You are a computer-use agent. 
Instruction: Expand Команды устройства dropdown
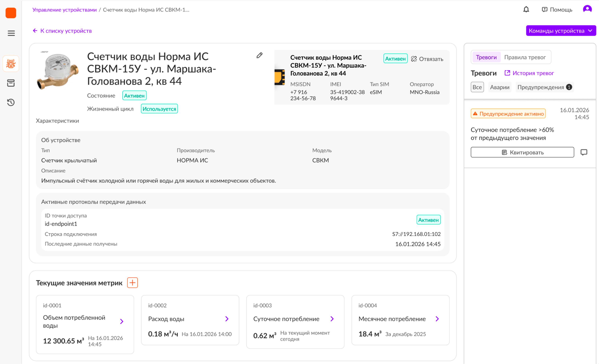561,31
